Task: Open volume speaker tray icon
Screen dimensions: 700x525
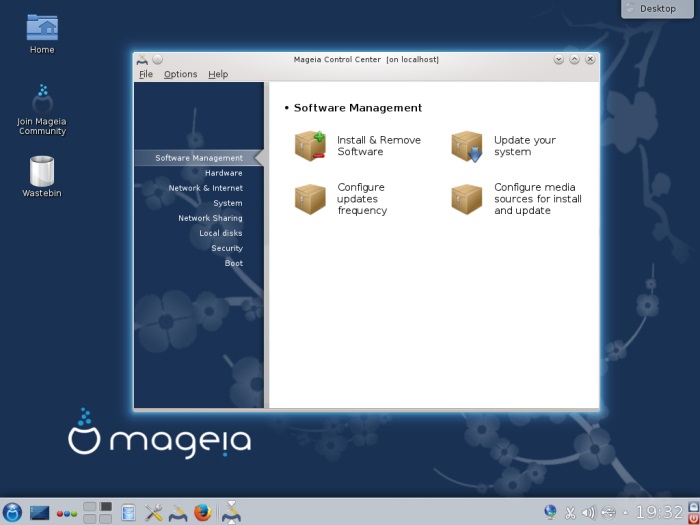Action: 589,513
